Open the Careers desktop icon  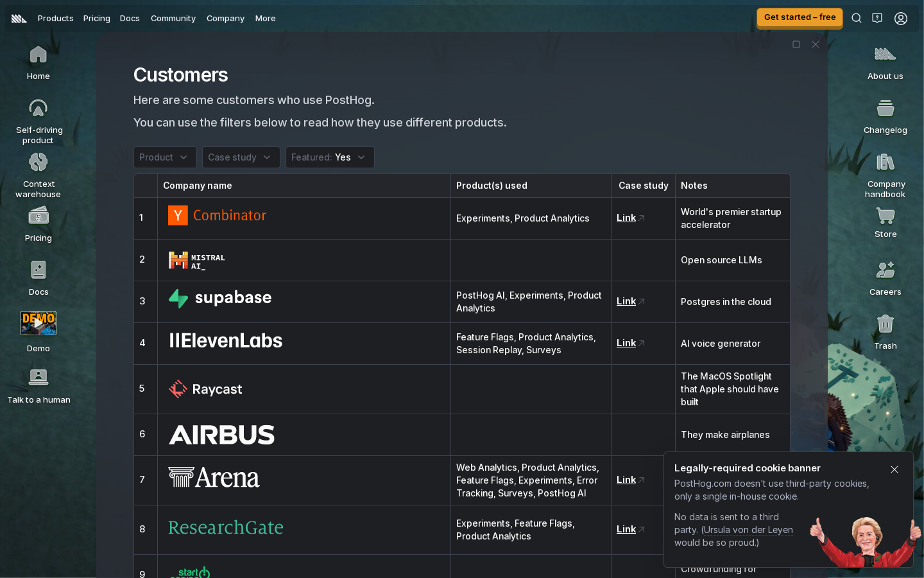pos(886,278)
